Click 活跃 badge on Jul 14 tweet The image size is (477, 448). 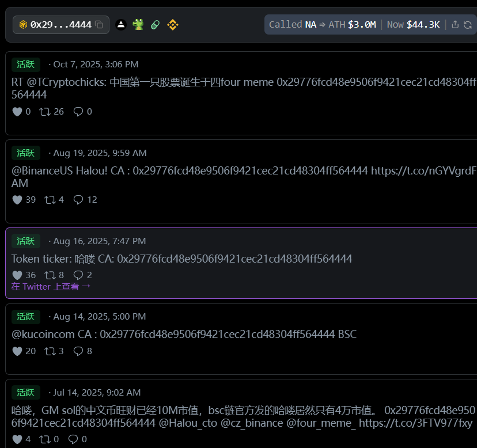click(26, 393)
